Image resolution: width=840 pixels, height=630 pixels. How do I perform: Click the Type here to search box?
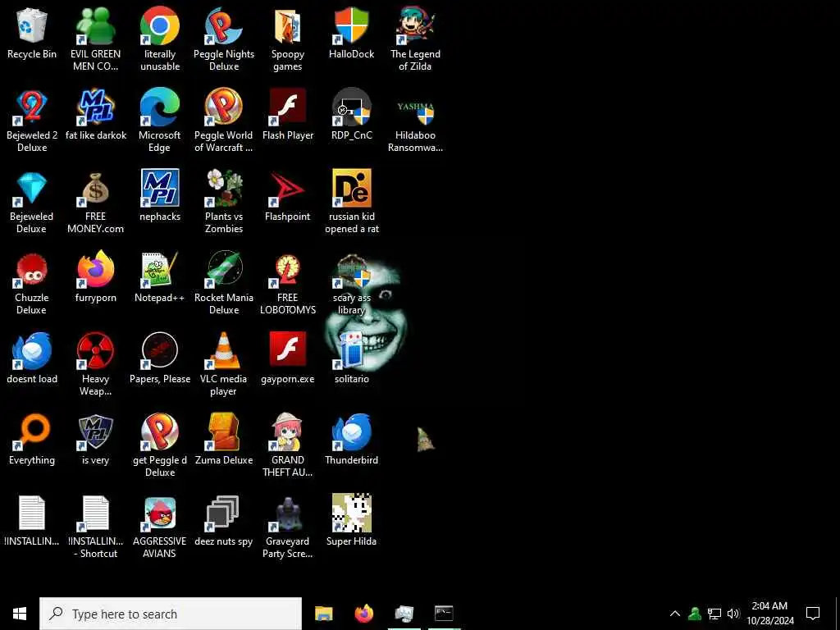tap(171, 614)
